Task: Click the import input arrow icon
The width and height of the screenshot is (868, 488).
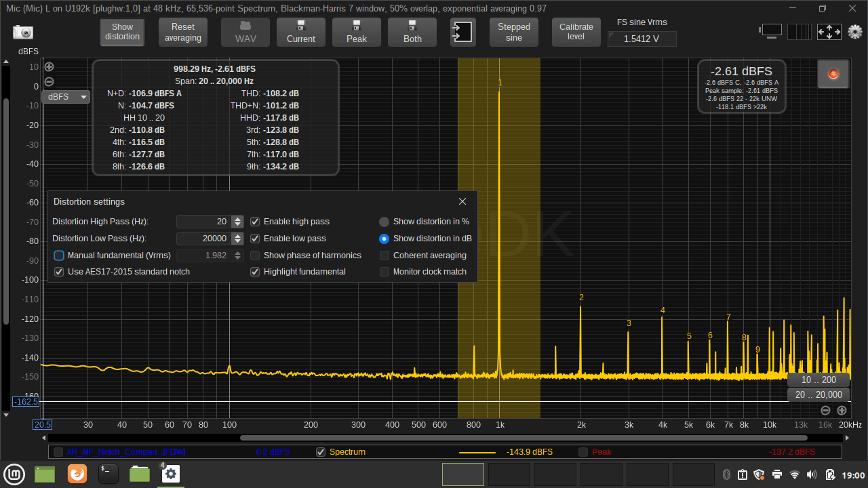Action: coord(462,32)
